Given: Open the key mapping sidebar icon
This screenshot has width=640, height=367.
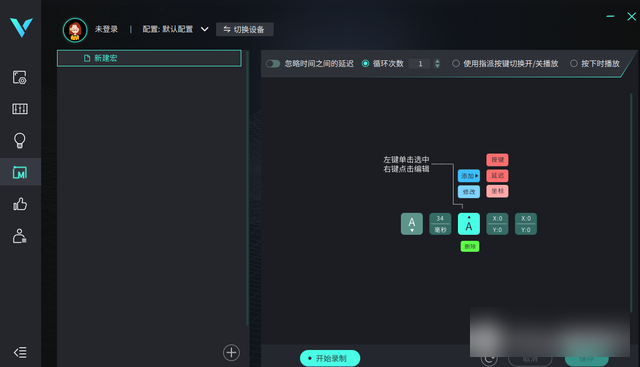Looking at the screenshot, I should coord(20,109).
